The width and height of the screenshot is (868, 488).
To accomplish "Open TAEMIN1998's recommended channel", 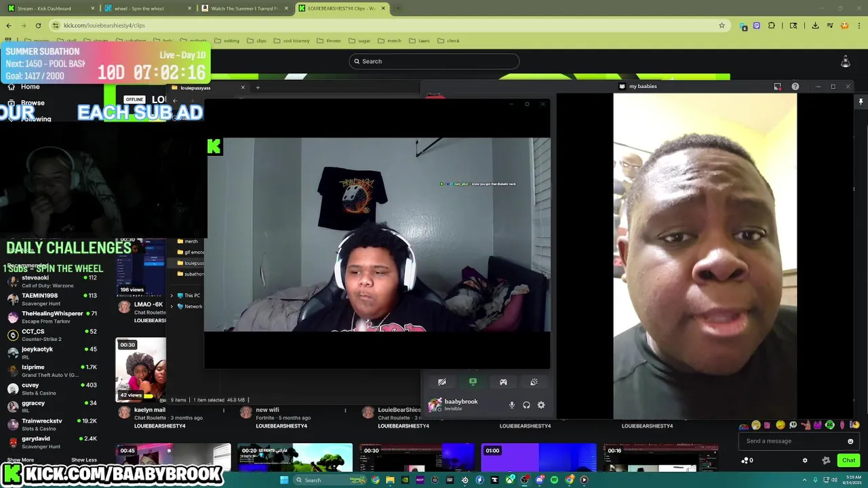I will (53, 299).
